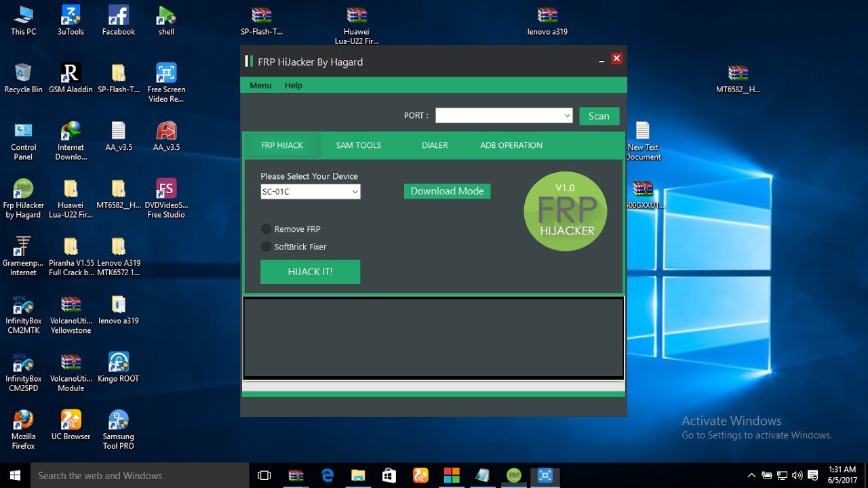Open the shell desktop shortcut
Screen dimensions: 868x488
166,20
